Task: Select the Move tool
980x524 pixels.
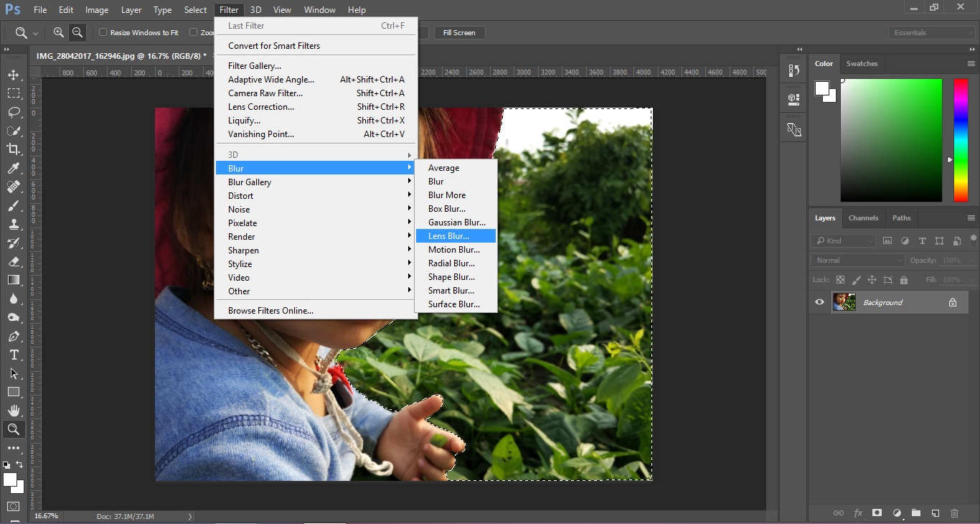Action: coord(14,75)
